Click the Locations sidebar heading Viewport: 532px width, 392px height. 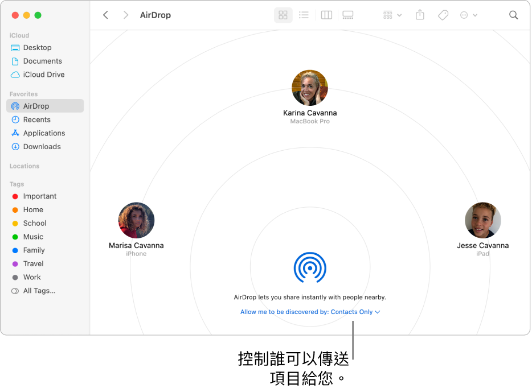[24, 166]
